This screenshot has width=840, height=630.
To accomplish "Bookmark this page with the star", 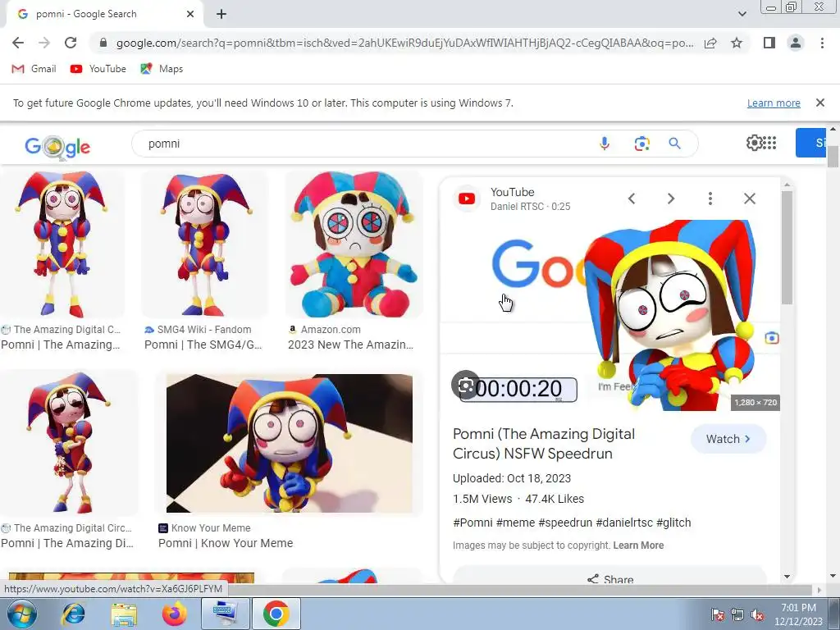I will (x=737, y=43).
